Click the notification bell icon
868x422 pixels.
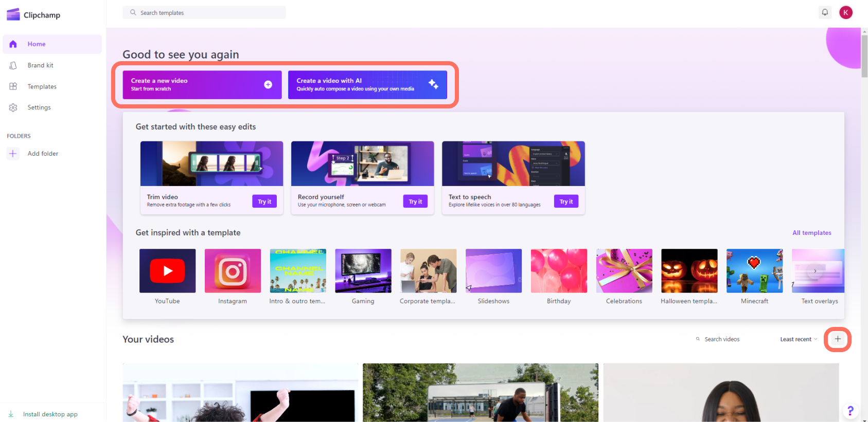825,12
